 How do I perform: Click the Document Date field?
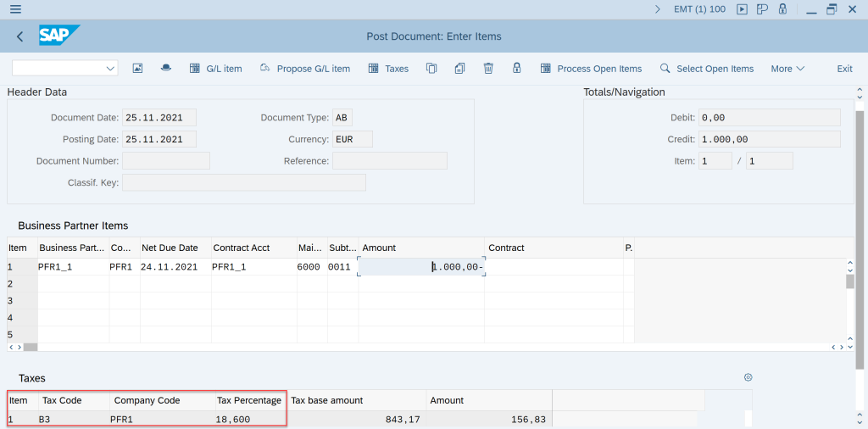(x=159, y=117)
